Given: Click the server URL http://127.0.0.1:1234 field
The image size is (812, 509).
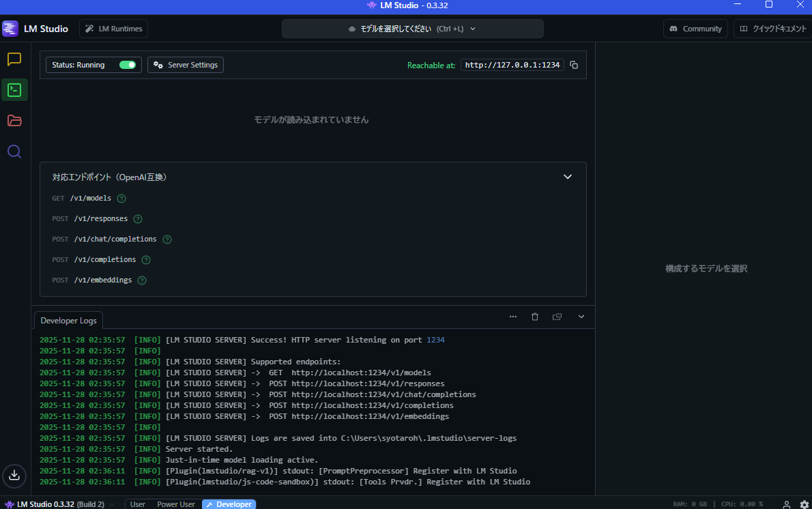Looking at the screenshot, I should (512, 65).
